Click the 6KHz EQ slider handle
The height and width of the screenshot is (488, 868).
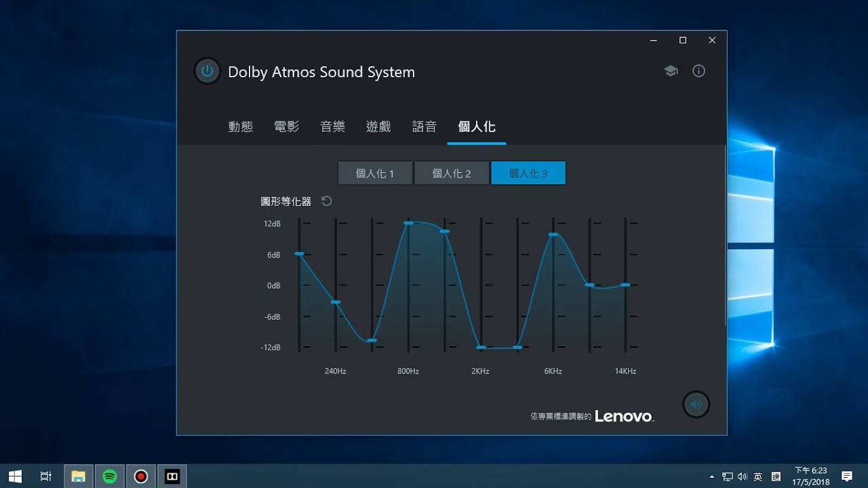[x=553, y=235]
